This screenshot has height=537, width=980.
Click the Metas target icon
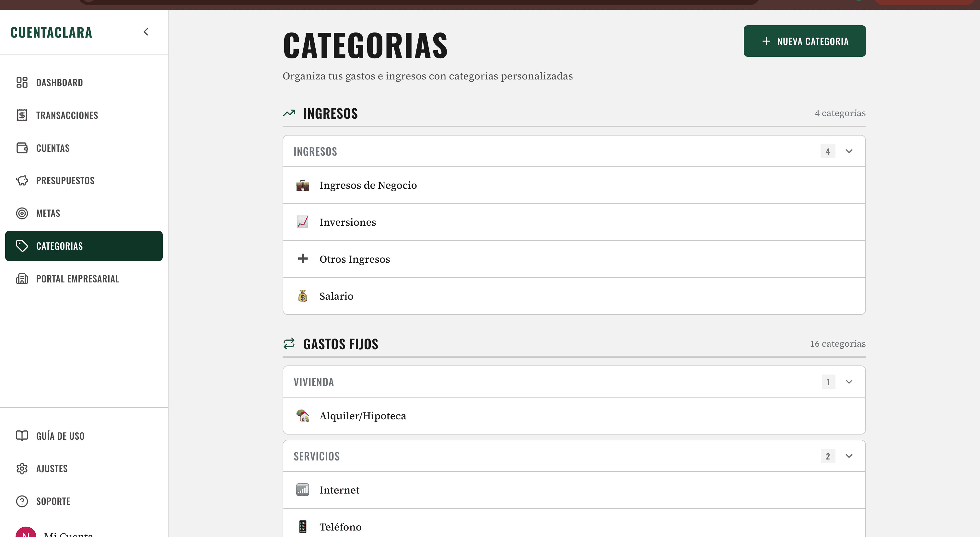point(22,213)
